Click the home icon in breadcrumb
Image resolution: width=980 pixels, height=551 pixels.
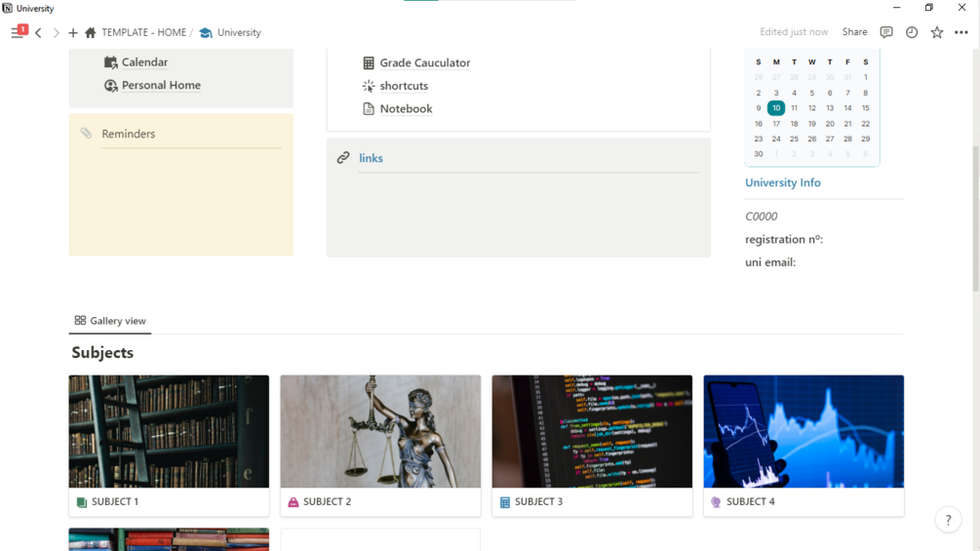91,32
